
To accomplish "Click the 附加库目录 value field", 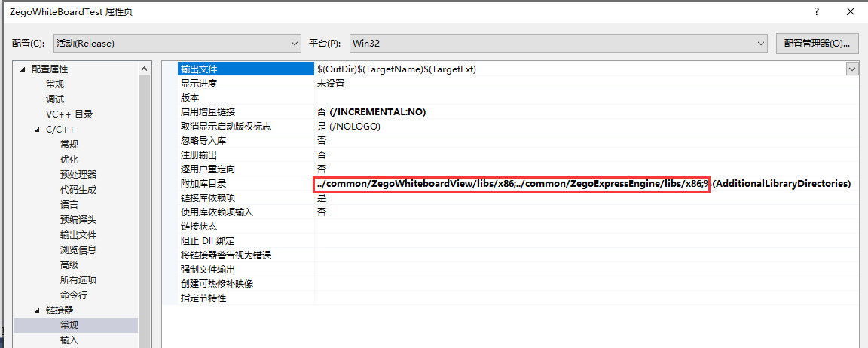I will tap(512, 184).
